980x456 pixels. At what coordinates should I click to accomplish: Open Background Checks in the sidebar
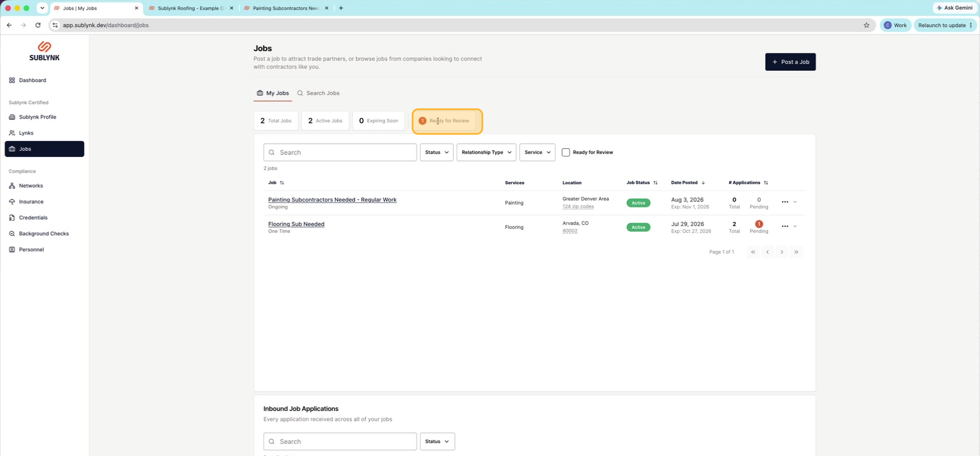coord(44,233)
